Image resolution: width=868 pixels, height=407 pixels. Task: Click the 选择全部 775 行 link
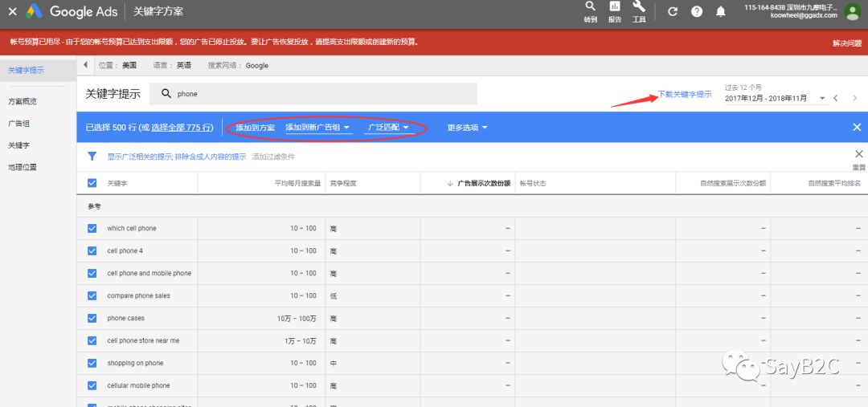(x=181, y=128)
